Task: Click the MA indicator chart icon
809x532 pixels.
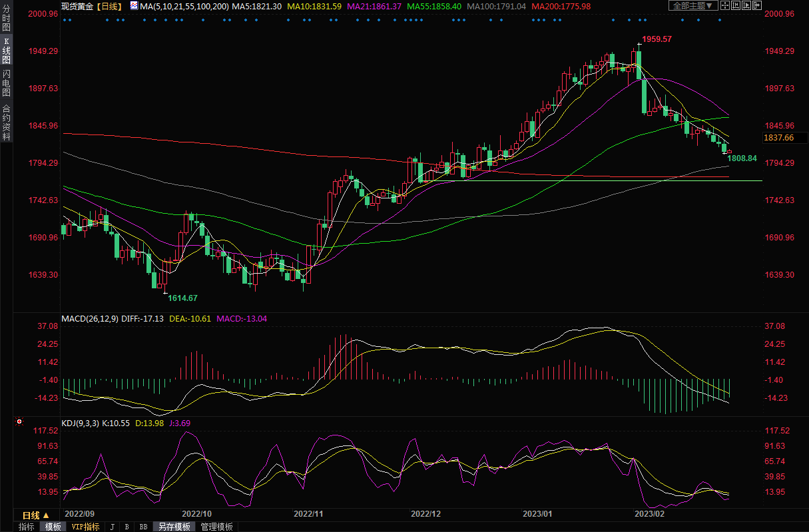Action: pos(134,6)
